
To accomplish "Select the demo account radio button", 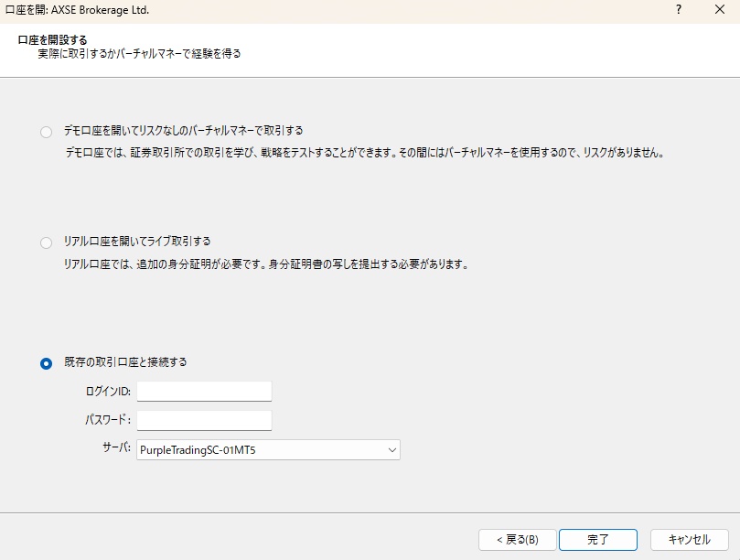I will [x=47, y=133].
